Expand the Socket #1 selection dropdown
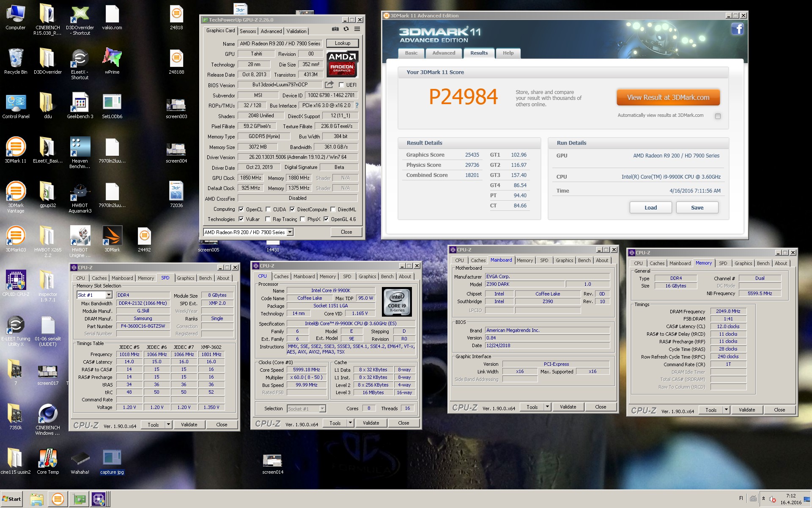 click(x=323, y=409)
